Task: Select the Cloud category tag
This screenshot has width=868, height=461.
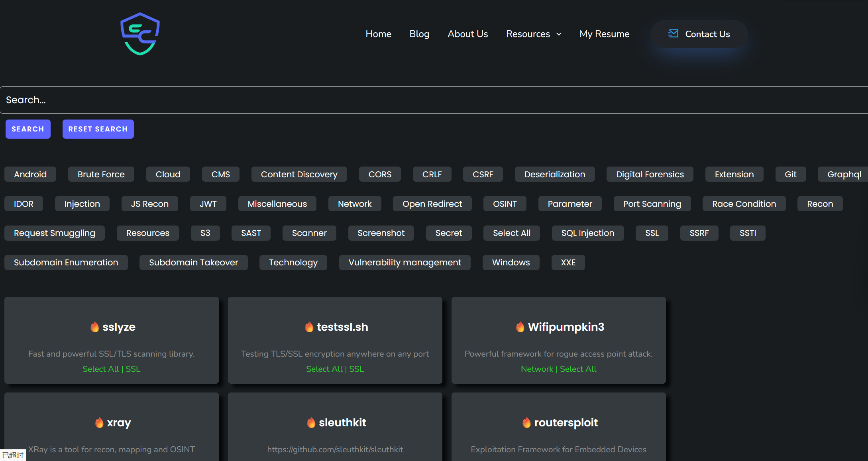Action: point(168,174)
